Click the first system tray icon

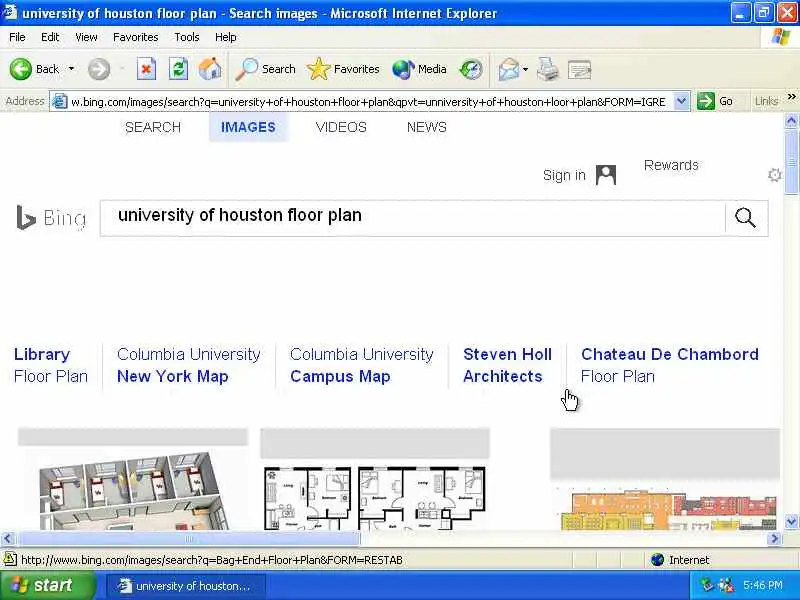tap(707, 585)
